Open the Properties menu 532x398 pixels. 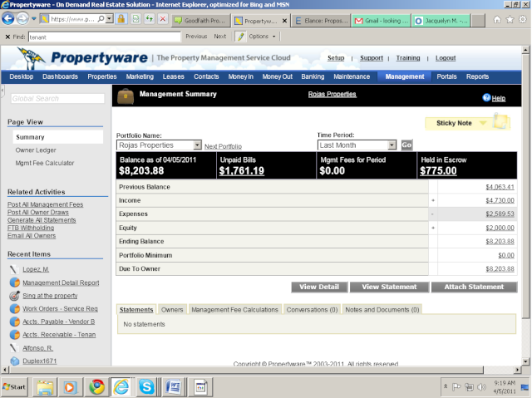[102, 76]
